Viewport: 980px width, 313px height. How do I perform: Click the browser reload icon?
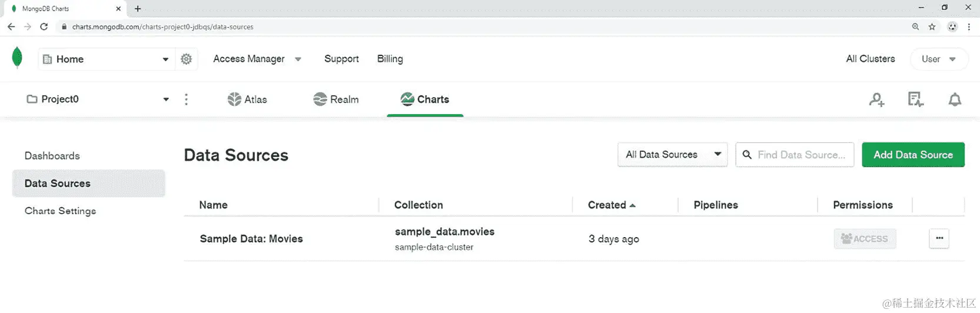point(44,26)
